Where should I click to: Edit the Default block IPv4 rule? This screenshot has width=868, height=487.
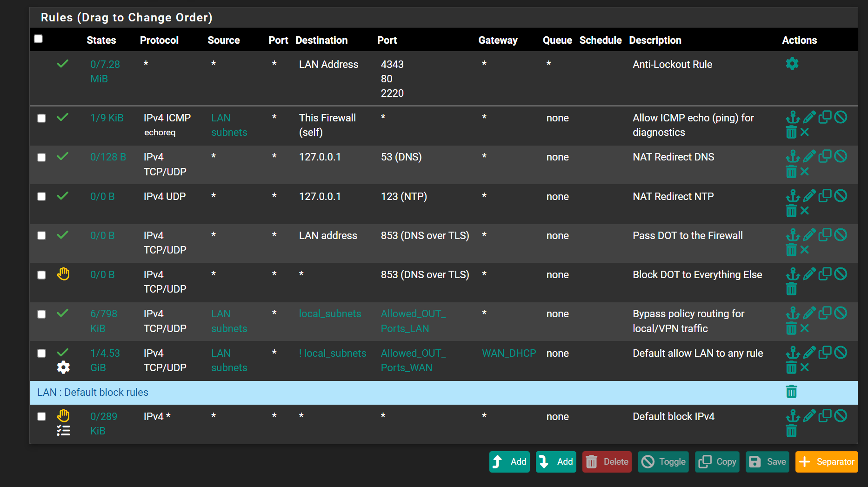click(x=809, y=416)
